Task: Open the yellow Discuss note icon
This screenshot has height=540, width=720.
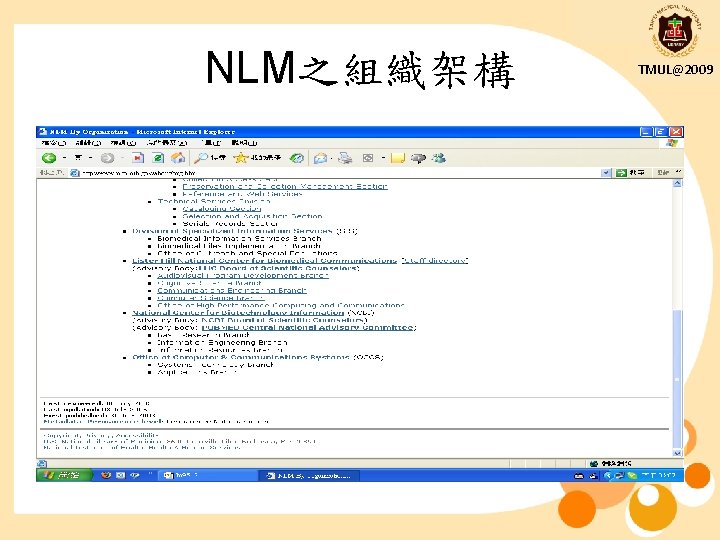Action: (398, 158)
